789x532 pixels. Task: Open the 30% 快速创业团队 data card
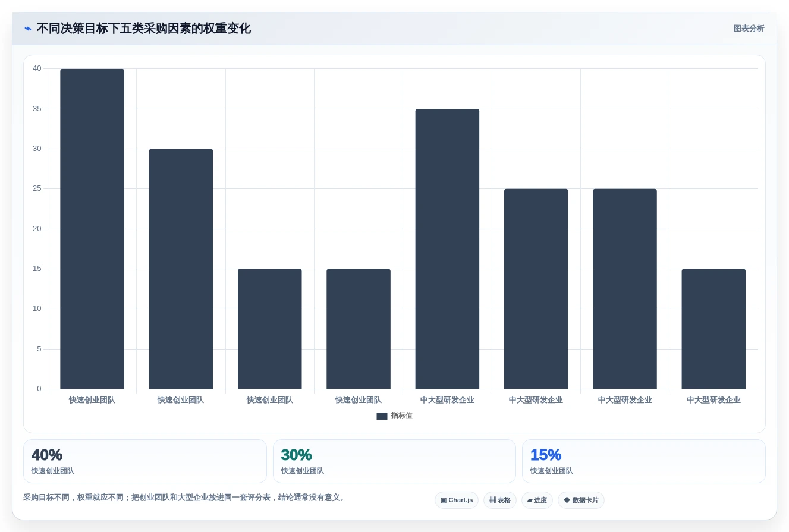(x=394, y=461)
